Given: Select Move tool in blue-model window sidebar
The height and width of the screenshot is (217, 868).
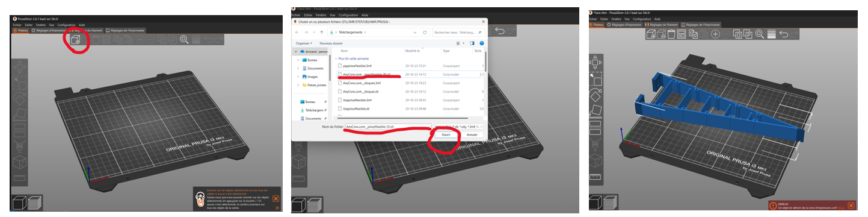Looking at the screenshot, I should coord(596,63).
